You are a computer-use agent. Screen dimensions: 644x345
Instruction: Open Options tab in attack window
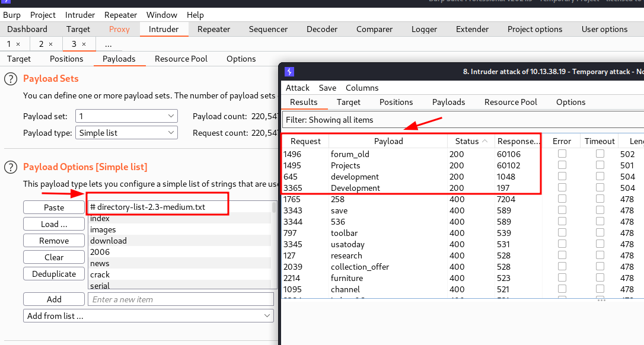coord(570,103)
